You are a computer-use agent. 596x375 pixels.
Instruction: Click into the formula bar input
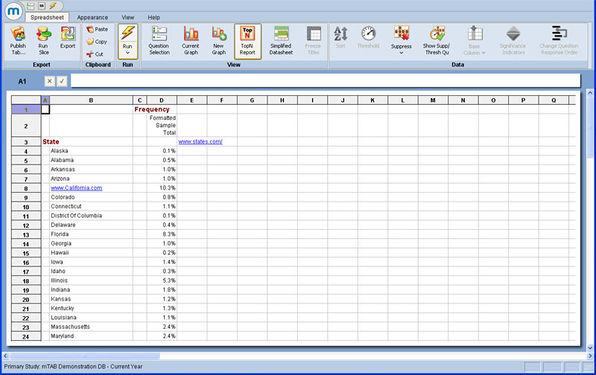click(x=325, y=81)
